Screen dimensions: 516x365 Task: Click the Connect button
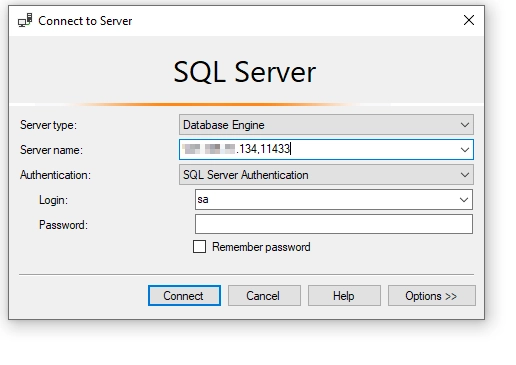pyautogui.click(x=184, y=295)
